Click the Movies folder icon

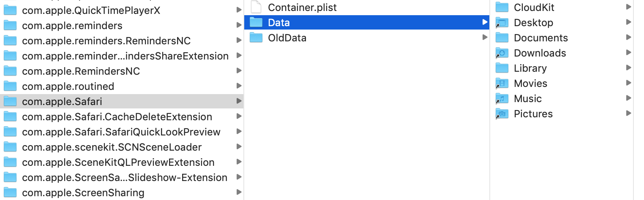[x=502, y=84]
